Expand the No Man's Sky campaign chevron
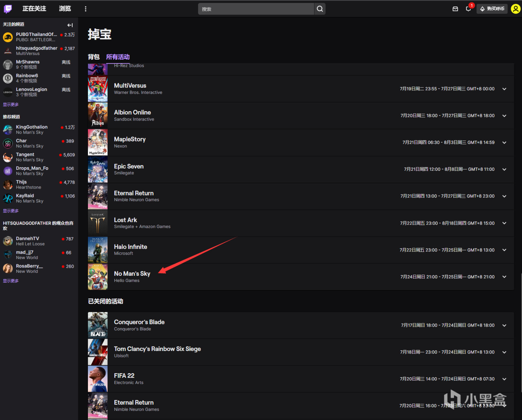Screen dimensions: 522x420 (504, 277)
